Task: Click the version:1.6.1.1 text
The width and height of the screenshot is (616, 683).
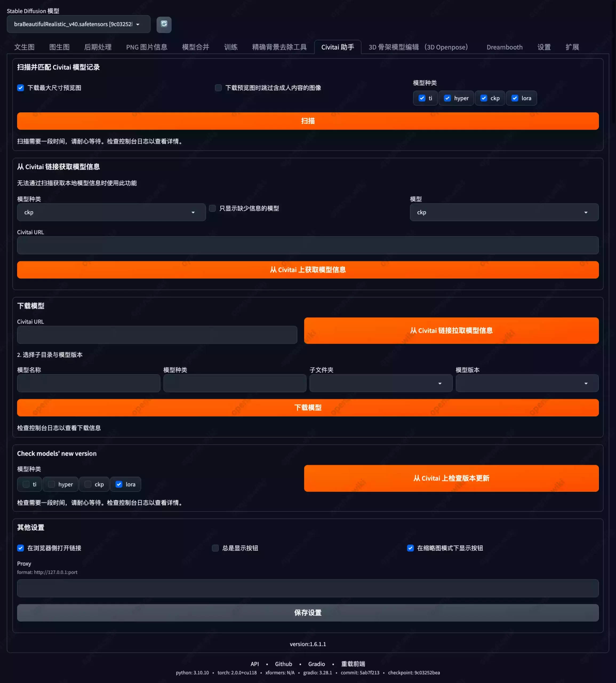Action: 308,644
